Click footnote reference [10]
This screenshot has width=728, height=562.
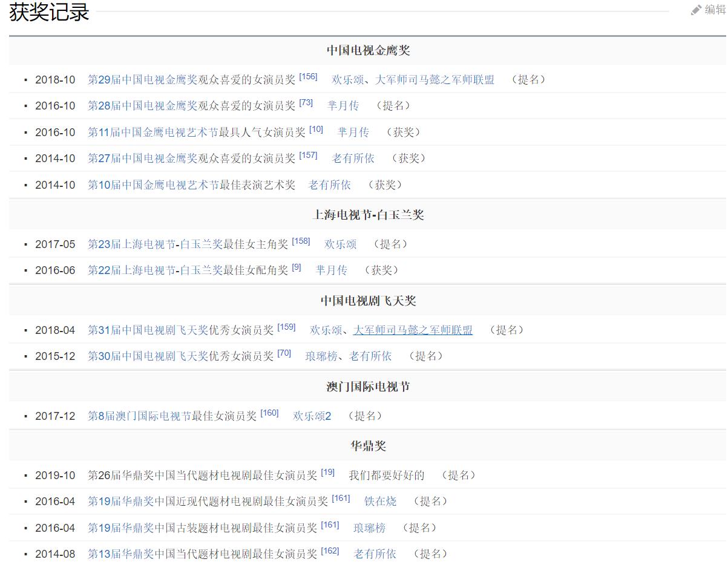[315, 128]
